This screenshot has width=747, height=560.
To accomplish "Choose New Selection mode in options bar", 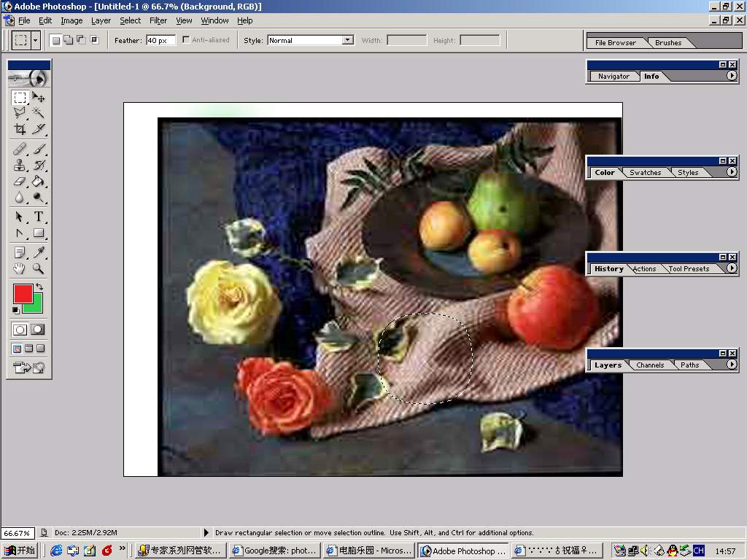I will click(55, 41).
